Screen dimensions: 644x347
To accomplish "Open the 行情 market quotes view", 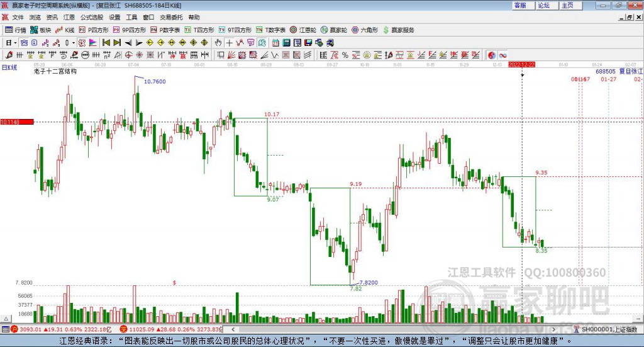I will pos(15,30).
